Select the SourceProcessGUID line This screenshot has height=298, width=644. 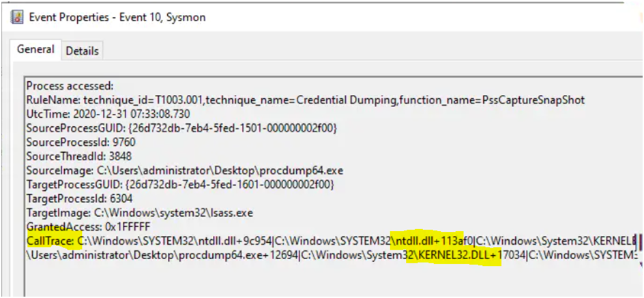pyautogui.click(x=181, y=129)
